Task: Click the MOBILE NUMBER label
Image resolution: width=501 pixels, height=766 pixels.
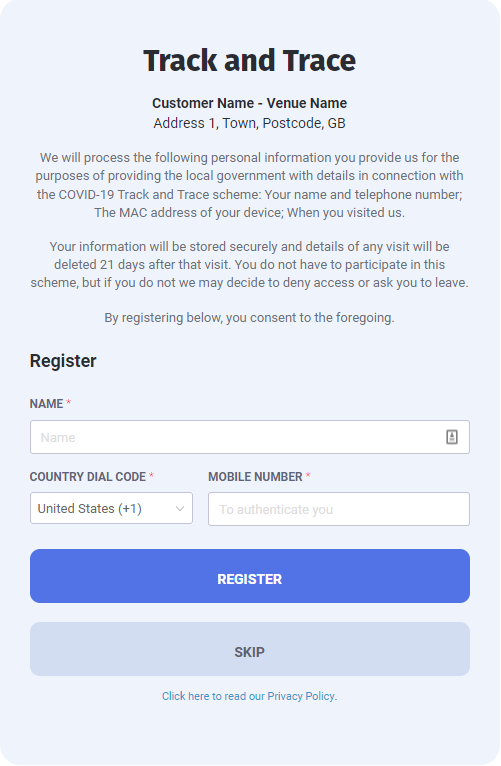Action: click(255, 477)
